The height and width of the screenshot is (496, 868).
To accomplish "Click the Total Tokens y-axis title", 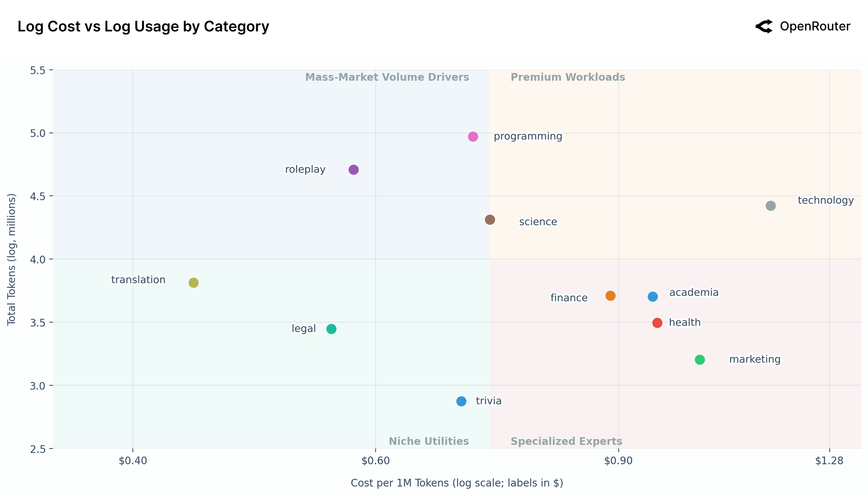I will click(12, 259).
